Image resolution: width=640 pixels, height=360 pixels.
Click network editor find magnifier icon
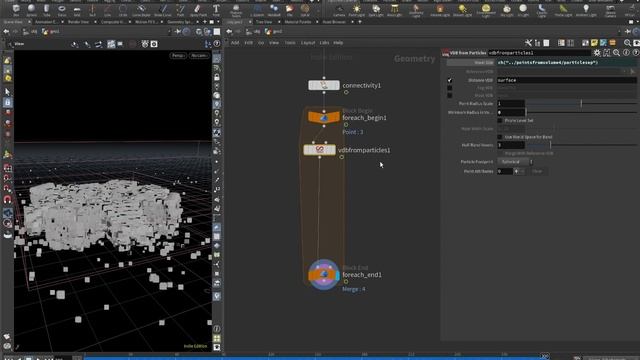(627, 43)
